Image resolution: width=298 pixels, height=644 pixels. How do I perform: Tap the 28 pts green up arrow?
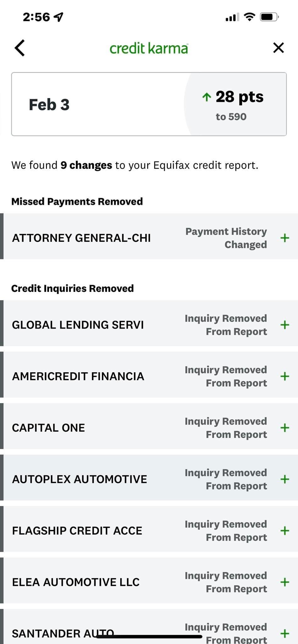point(206,97)
